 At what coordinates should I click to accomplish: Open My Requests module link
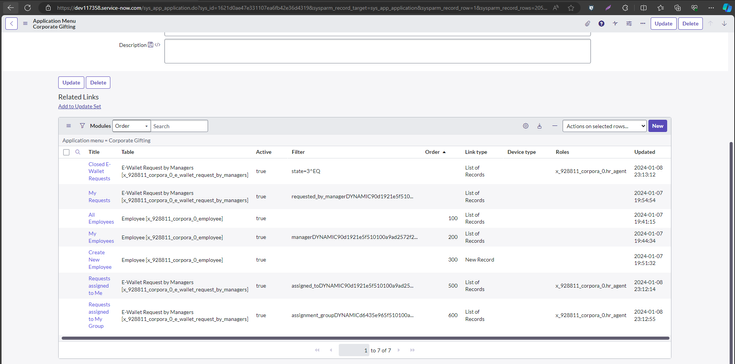[99, 197]
